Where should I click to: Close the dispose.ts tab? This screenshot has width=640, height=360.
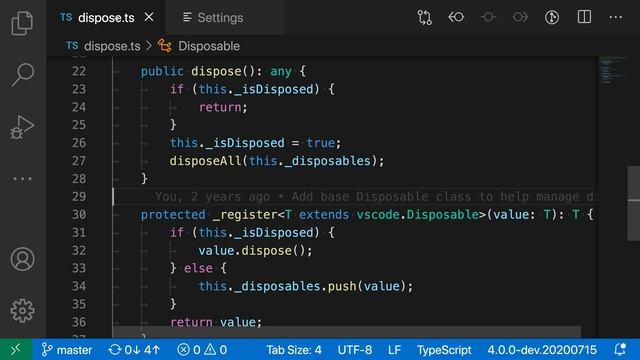click(x=149, y=17)
